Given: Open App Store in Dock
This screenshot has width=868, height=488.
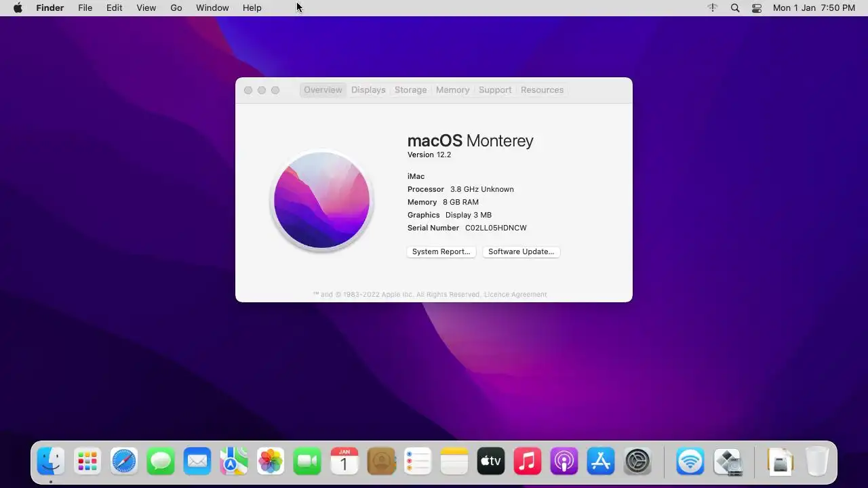Looking at the screenshot, I should 601,462.
